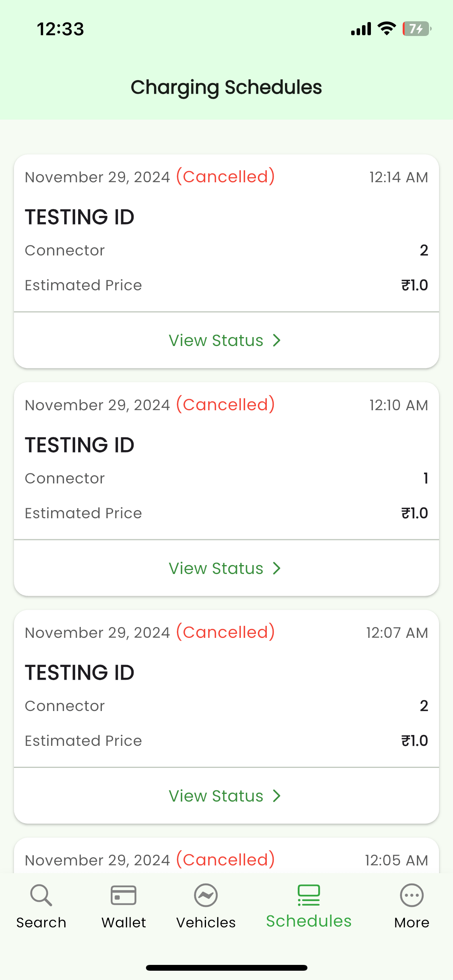
Task: Expand the chevron on 12:10 AM schedule
Action: point(276,569)
